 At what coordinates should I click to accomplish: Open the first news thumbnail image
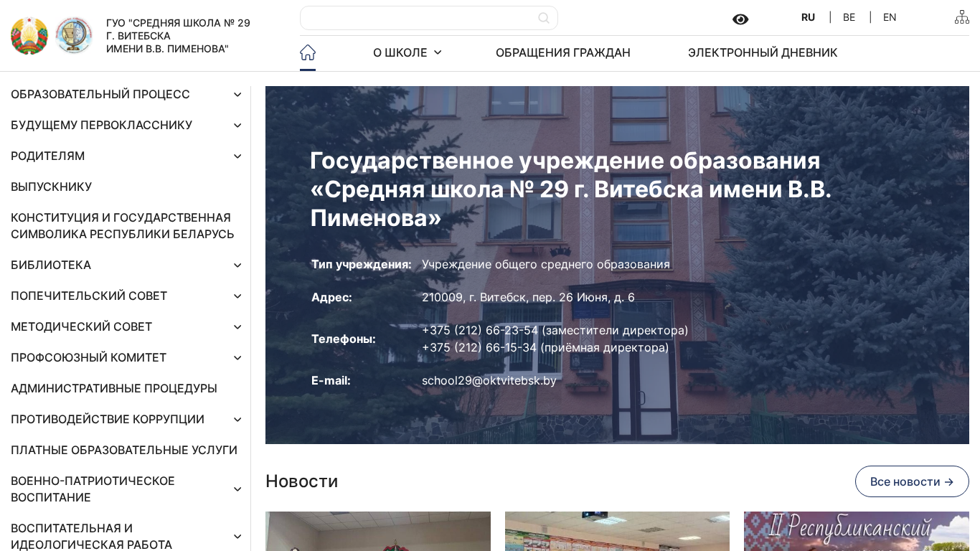tap(377, 531)
